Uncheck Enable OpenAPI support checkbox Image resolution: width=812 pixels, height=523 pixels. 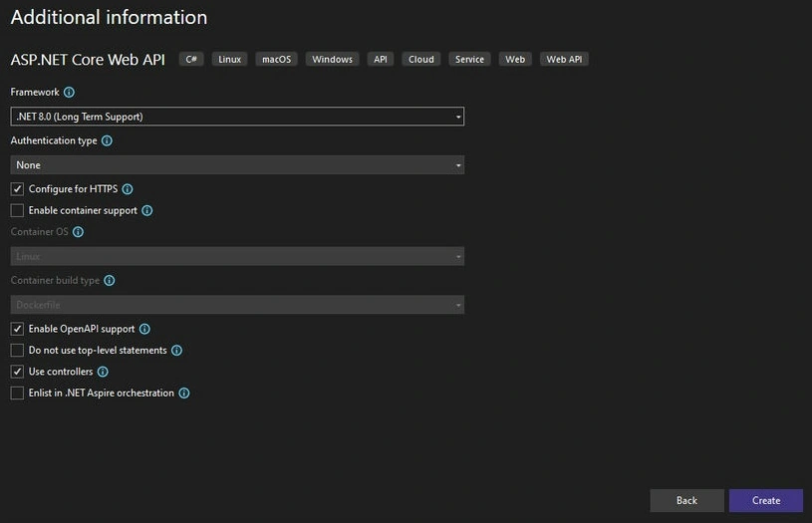pyautogui.click(x=17, y=329)
